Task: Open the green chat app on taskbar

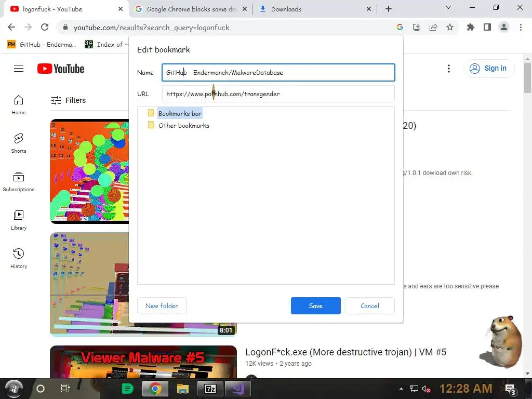Action: tap(128, 389)
